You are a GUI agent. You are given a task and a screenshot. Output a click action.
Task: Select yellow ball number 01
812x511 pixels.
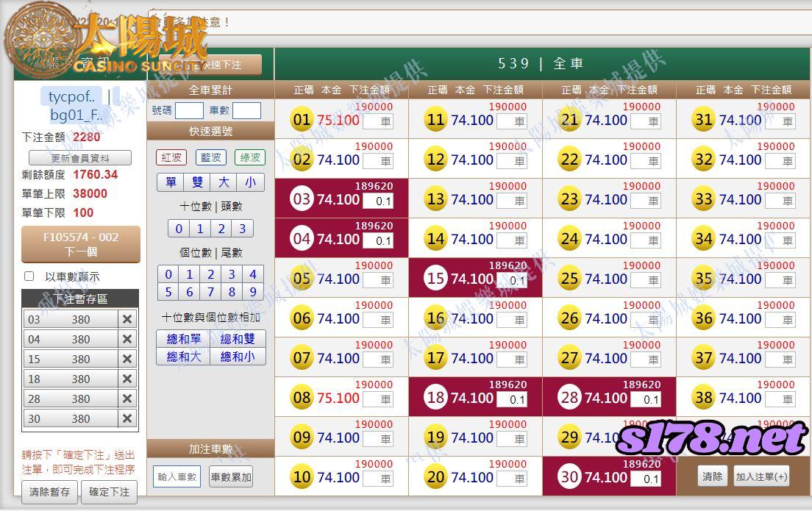(302, 120)
